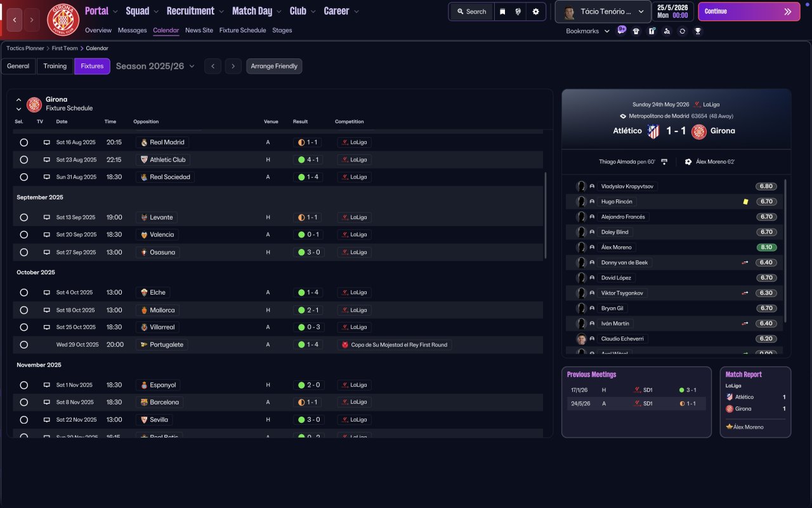Click Álex Moreno's green 8.10 rating badge
Viewport: 812px width, 508px height.
pos(766,247)
